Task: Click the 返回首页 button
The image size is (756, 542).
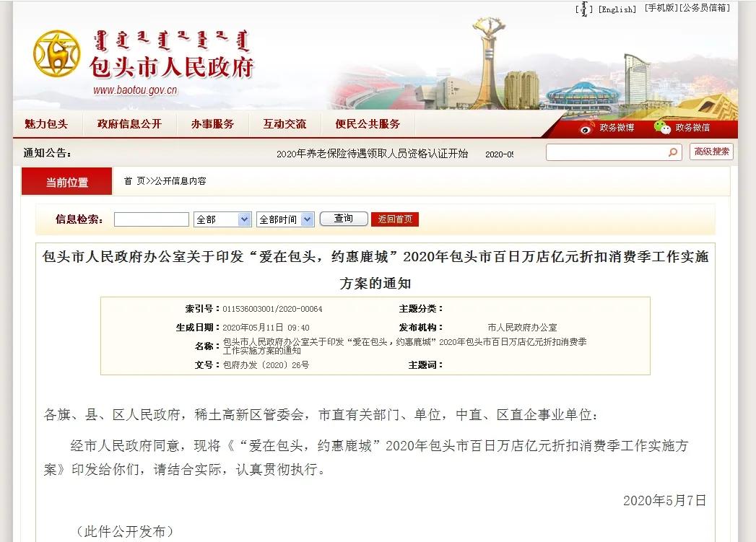Action: point(394,218)
